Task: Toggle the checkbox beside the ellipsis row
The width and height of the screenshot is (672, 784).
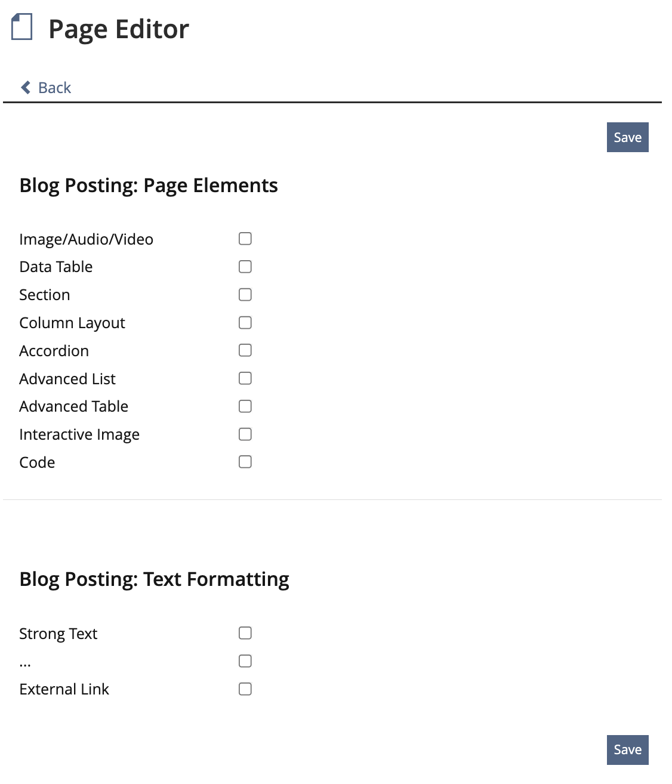Action: [x=245, y=661]
